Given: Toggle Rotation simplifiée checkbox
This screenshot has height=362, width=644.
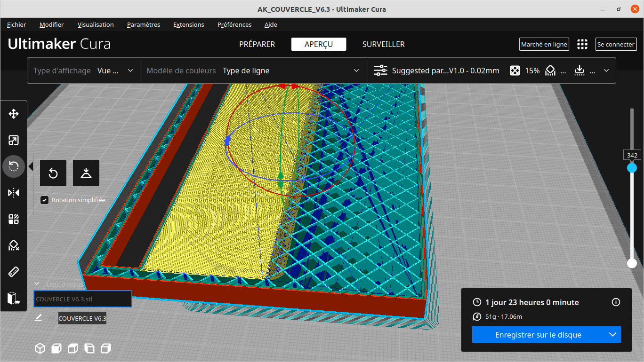Looking at the screenshot, I should 44,200.
